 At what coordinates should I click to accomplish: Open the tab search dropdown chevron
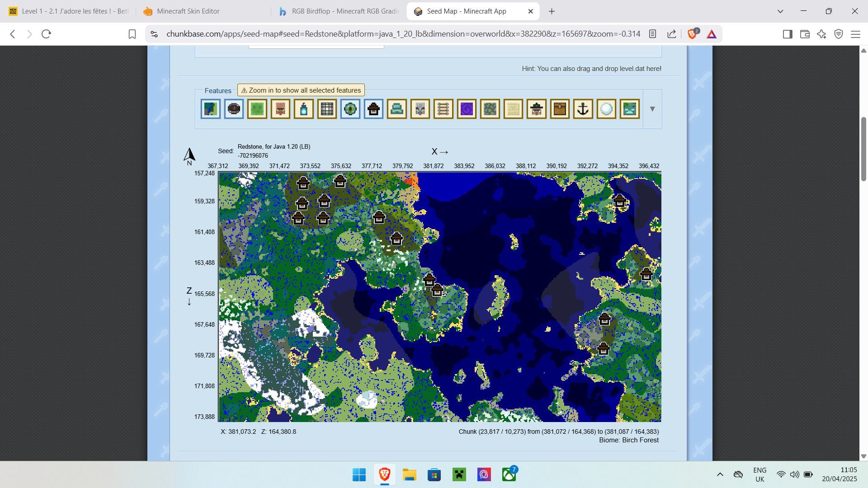[x=780, y=11]
